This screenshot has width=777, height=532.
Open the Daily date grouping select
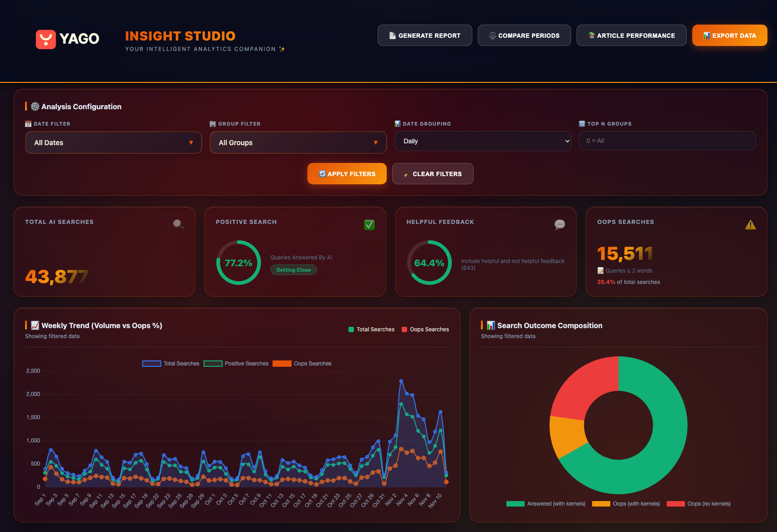point(483,141)
